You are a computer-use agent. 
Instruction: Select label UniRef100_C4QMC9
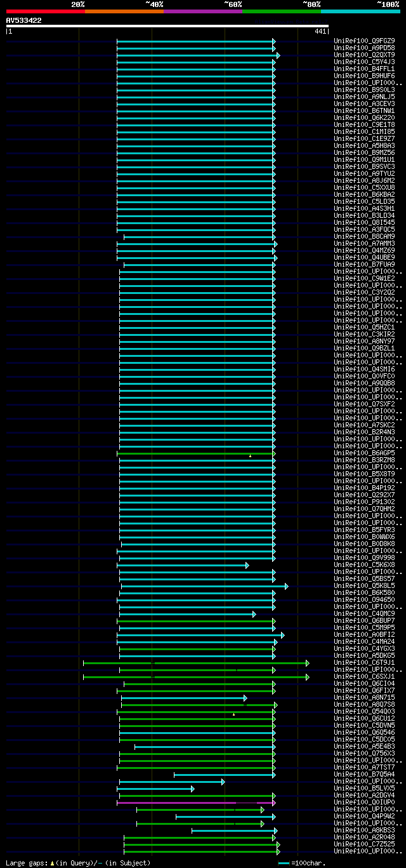(x=364, y=613)
